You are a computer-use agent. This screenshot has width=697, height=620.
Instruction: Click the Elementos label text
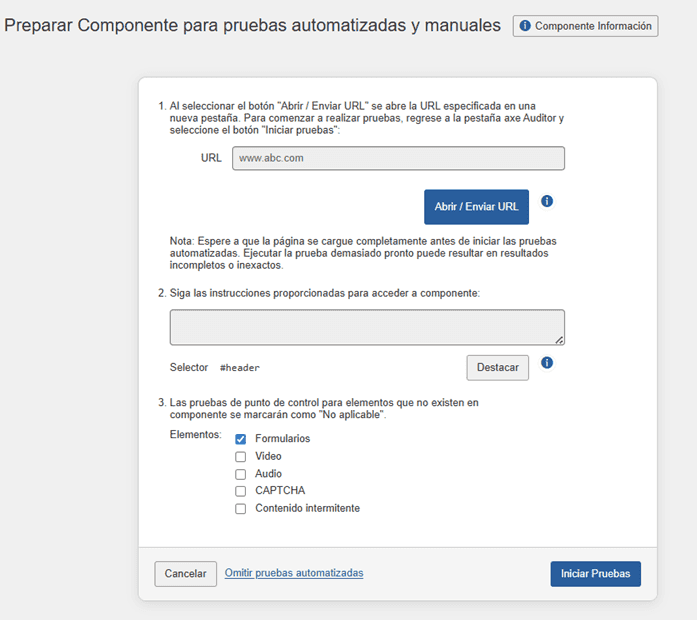pos(195,435)
